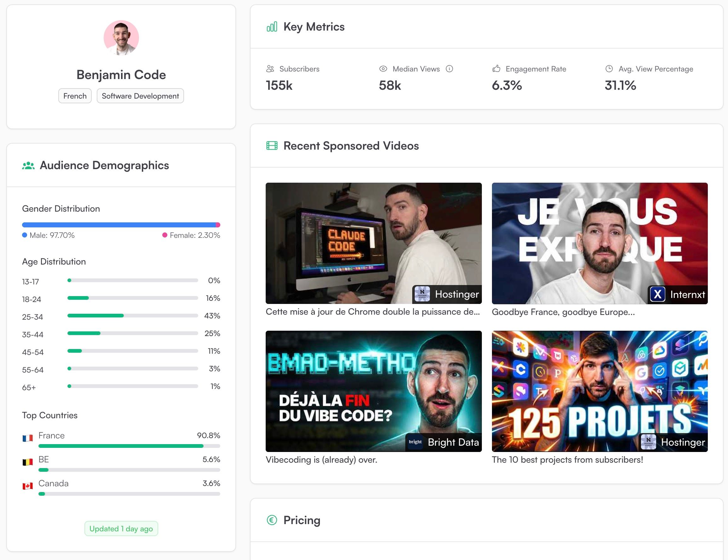Click the Pricing euro icon
728x560 pixels.
tap(272, 520)
